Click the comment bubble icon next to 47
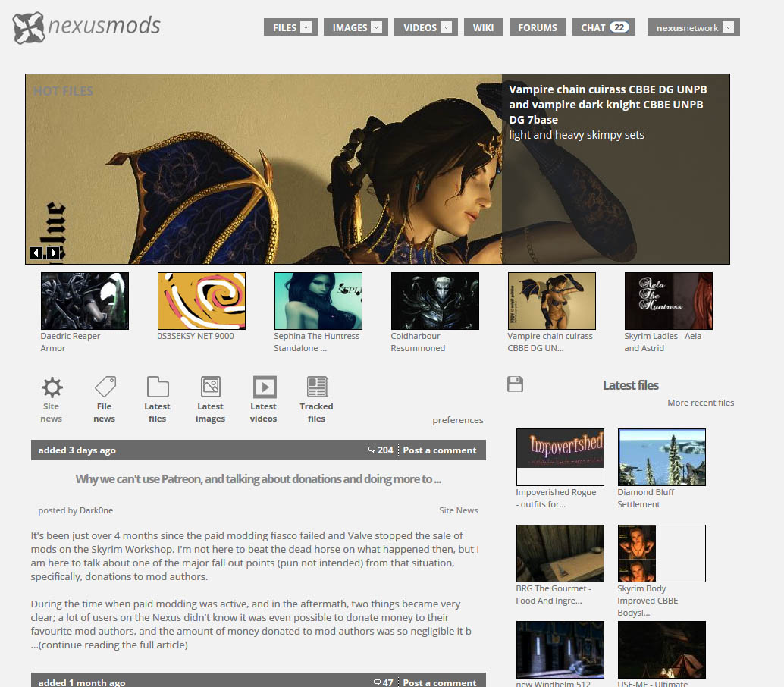The image size is (784, 687). coord(377,682)
